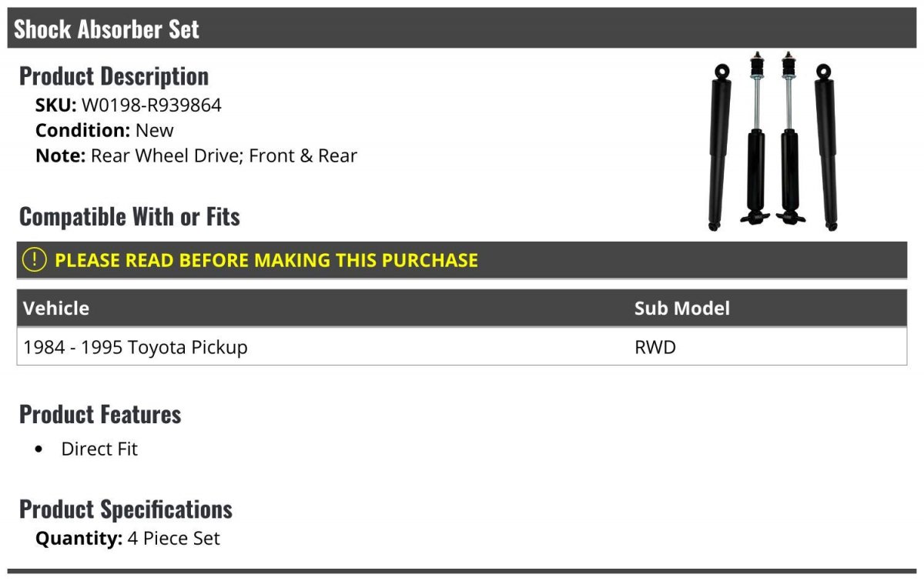Click the Product Features heading

coord(100,414)
